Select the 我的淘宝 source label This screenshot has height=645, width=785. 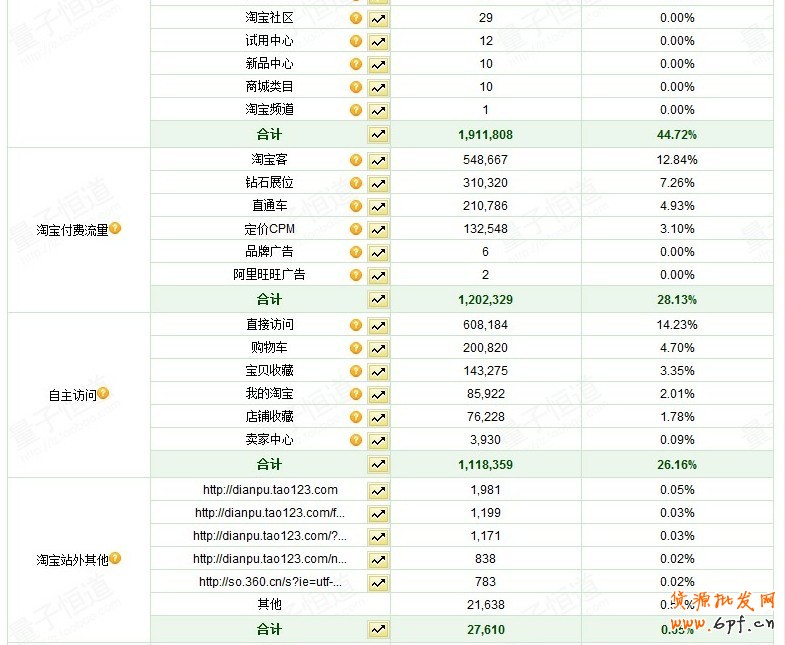click(270, 394)
